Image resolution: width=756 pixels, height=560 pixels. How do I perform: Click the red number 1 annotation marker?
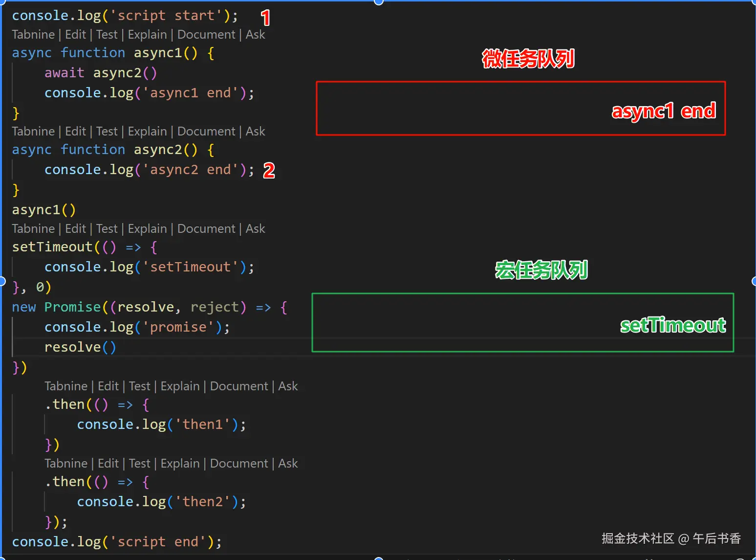point(265,18)
